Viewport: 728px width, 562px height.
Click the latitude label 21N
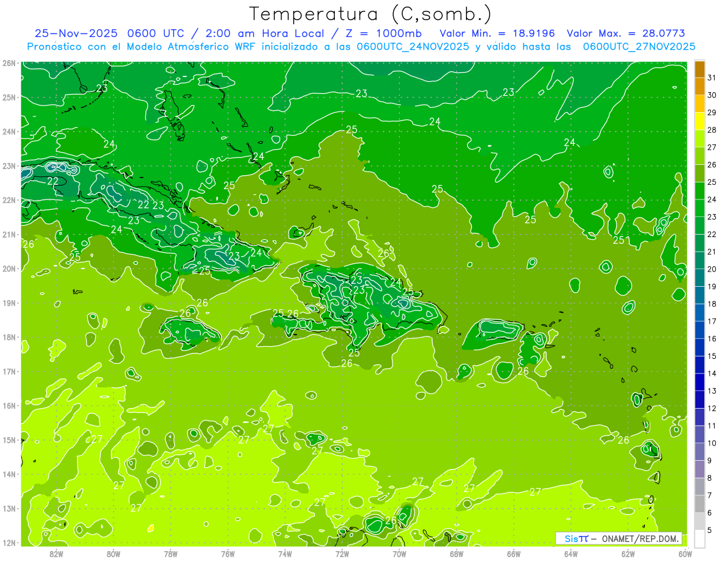click(9, 235)
